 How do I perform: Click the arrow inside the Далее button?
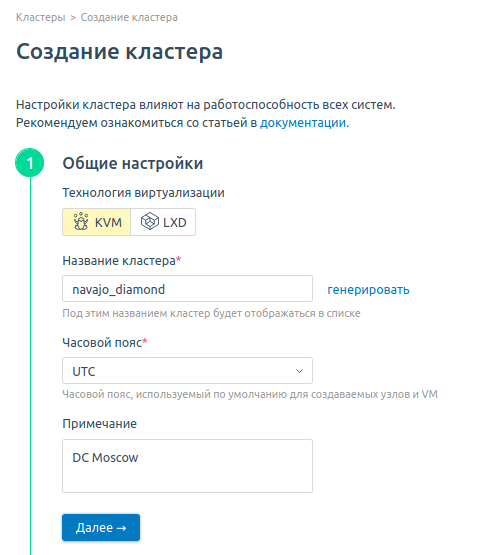(121, 528)
